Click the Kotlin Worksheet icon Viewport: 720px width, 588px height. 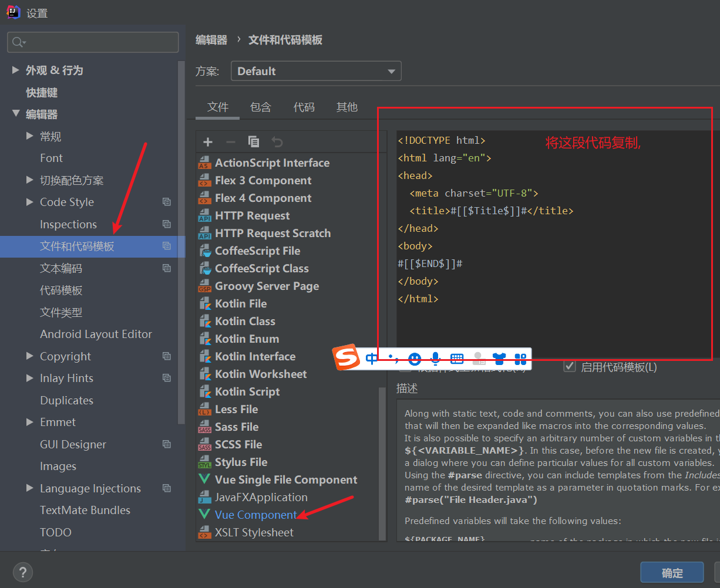pyautogui.click(x=205, y=374)
